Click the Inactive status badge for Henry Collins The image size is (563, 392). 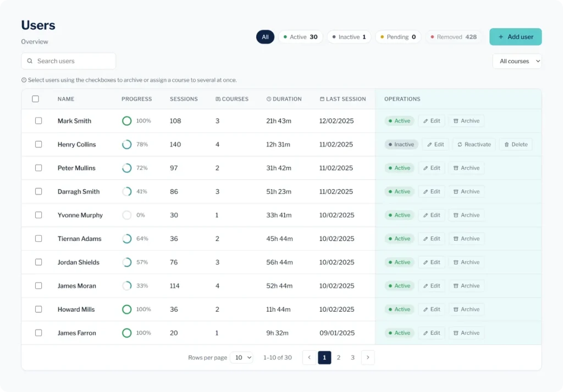coord(401,144)
